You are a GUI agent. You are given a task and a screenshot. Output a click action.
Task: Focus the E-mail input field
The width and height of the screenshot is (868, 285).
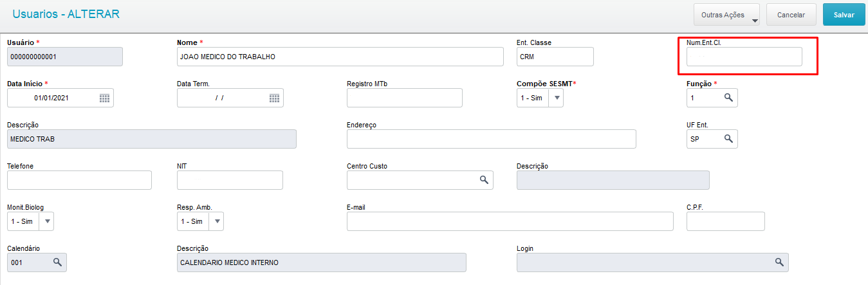(510, 221)
